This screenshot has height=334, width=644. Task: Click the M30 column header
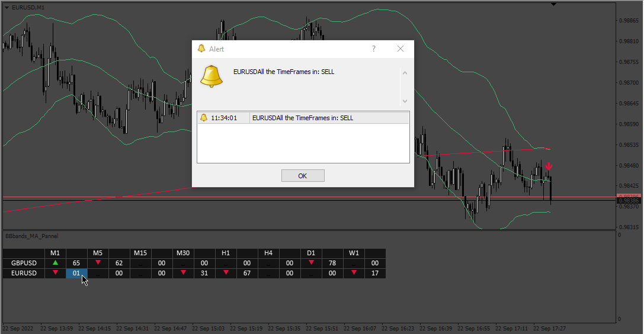coord(183,253)
